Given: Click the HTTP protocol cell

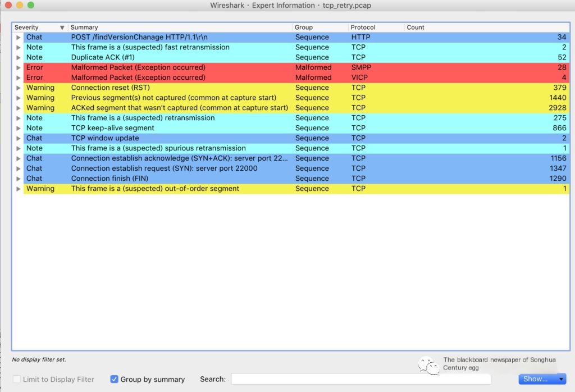Looking at the screenshot, I should tap(360, 38).
